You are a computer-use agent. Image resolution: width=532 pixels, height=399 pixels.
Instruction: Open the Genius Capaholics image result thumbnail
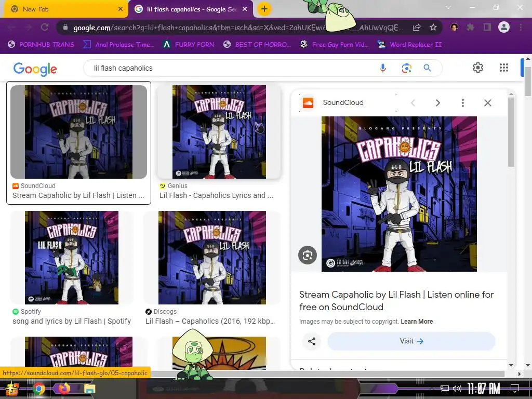[x=219, y=131]
